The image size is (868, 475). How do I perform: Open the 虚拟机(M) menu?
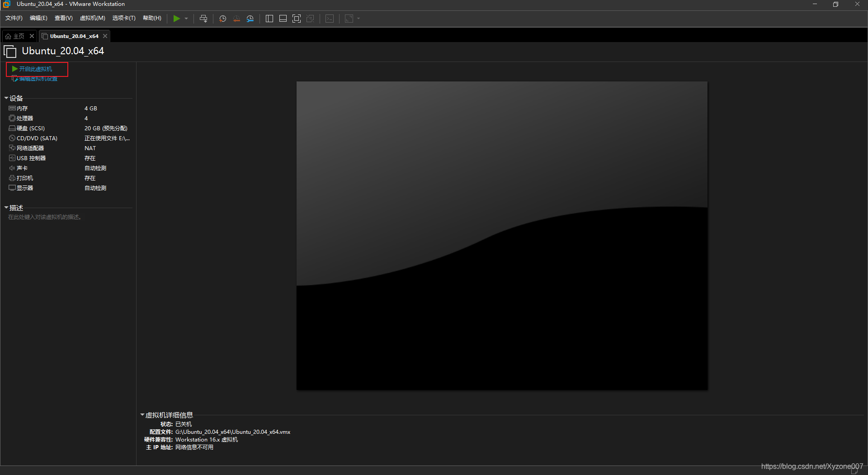point(93,18)
